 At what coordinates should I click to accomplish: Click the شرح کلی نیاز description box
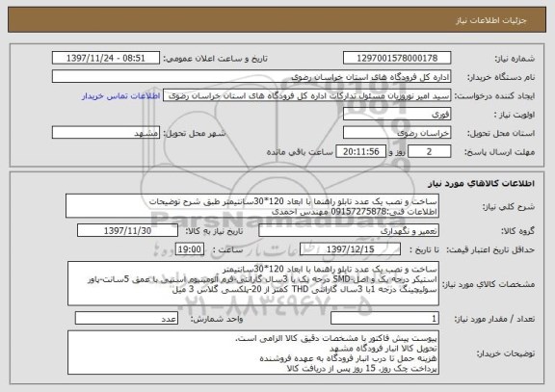pyautogui.click(x=252, y=206)
